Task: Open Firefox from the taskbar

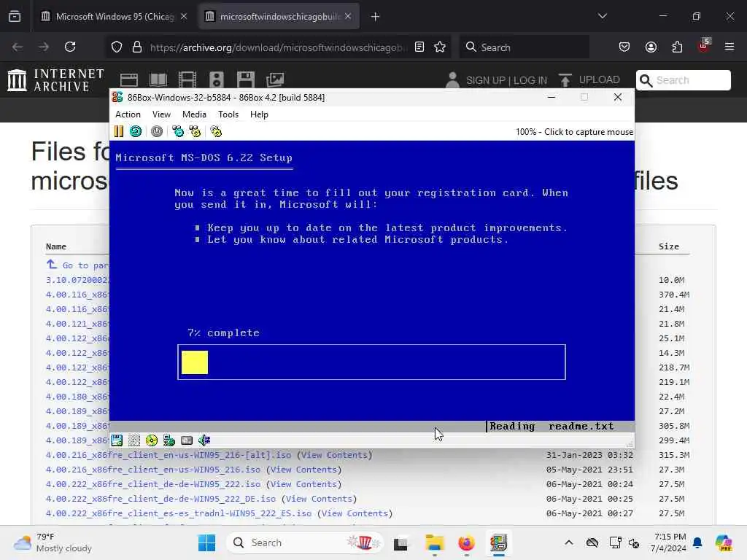Action: (x=466, y=542)
